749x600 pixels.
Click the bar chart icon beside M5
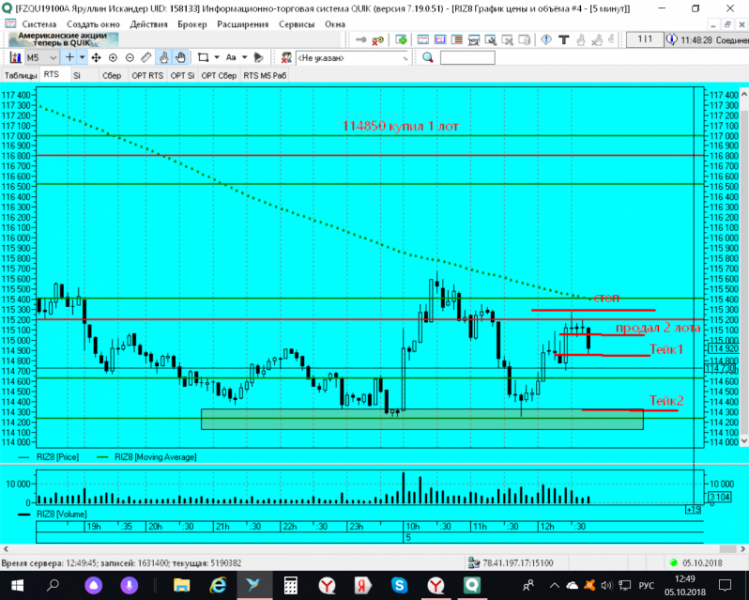pyautogui.click(x=15, y=58)
